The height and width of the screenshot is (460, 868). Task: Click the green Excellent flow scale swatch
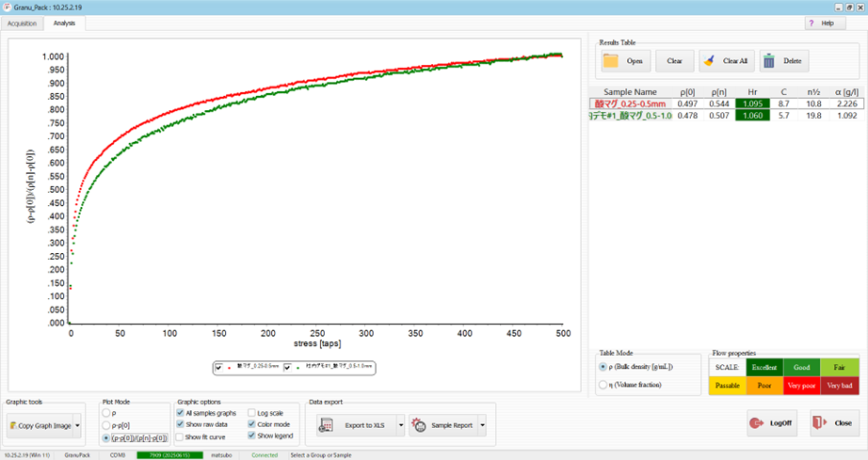tap(764, 367)
